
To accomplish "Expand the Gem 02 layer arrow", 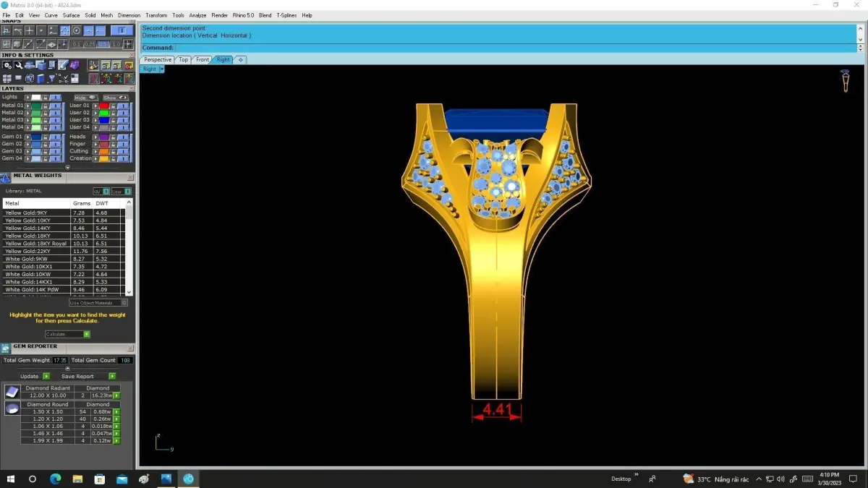I will (27, 144).
